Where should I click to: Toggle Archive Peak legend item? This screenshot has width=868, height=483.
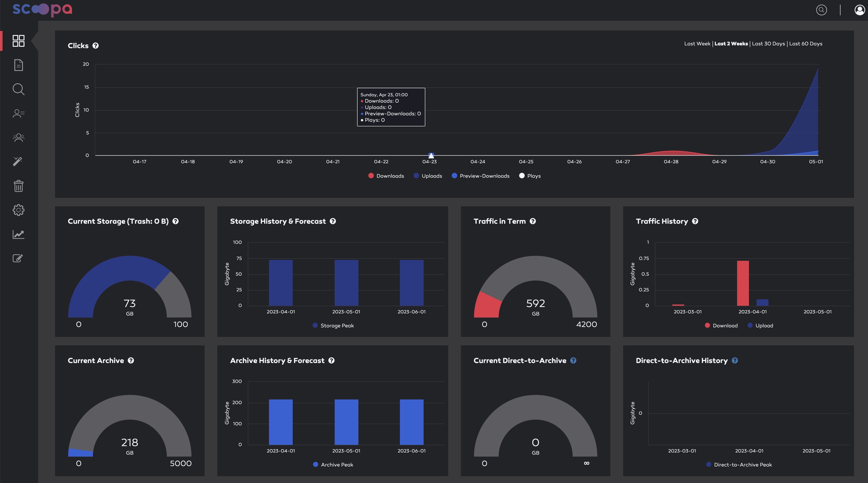click(x=333, y=465)
